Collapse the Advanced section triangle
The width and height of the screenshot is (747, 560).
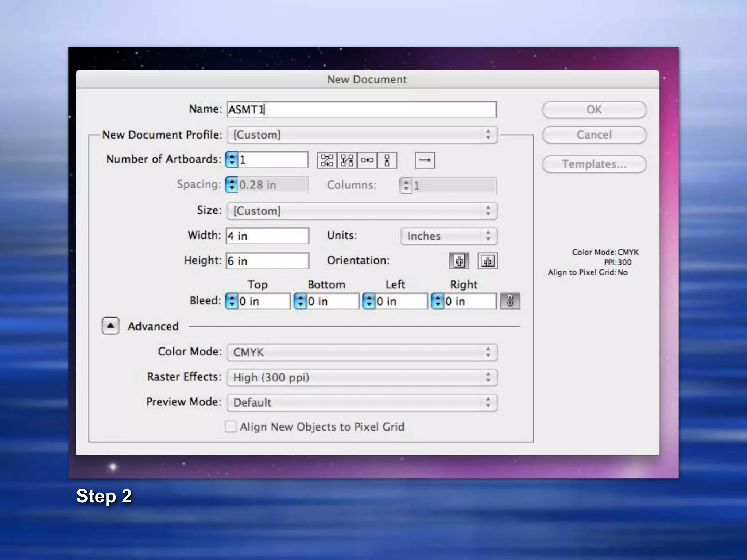pos(111,326)
